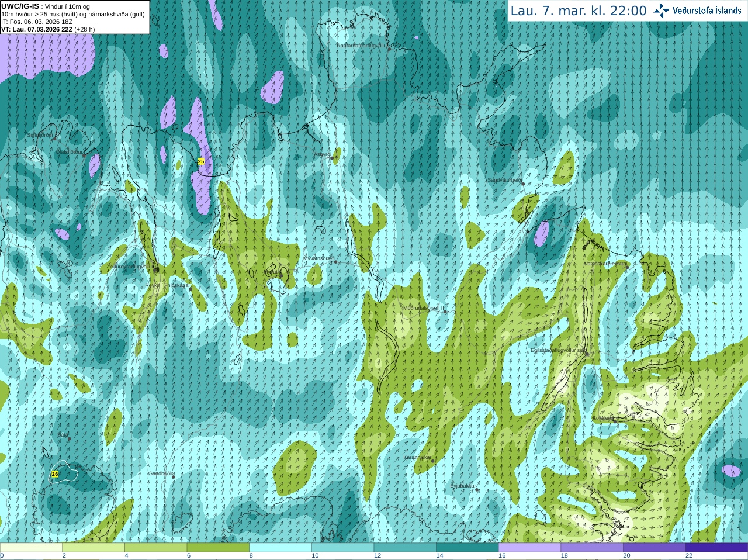Click the 10–12 m/s light teal legend swatch
This screenshot has width=748, height=560.
point(342,548)
